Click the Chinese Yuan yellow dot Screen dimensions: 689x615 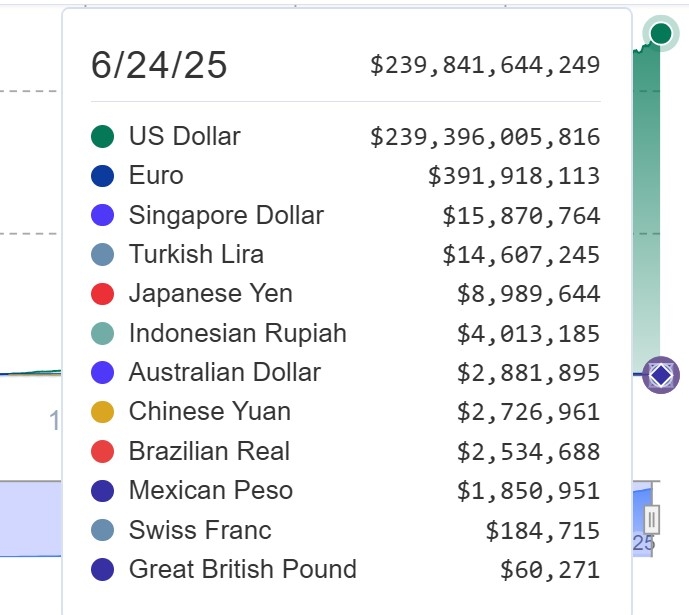102,412
